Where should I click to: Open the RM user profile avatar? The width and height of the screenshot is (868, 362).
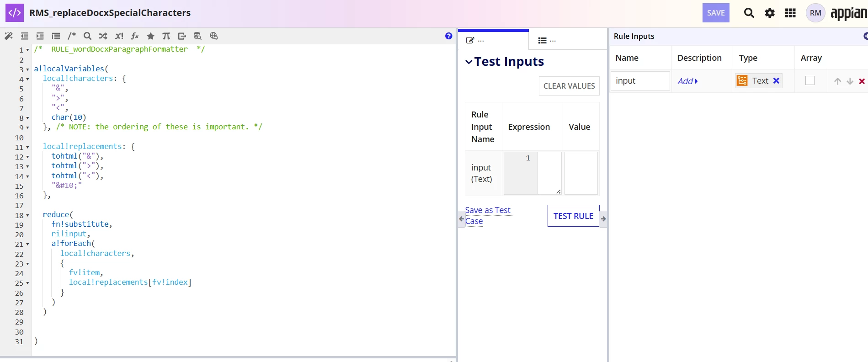(815, 13)
